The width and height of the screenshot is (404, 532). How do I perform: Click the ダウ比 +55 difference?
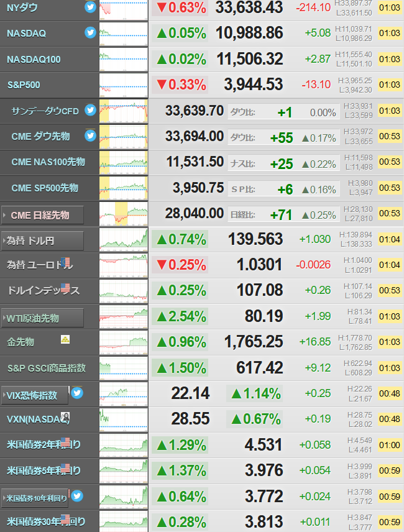282,138
